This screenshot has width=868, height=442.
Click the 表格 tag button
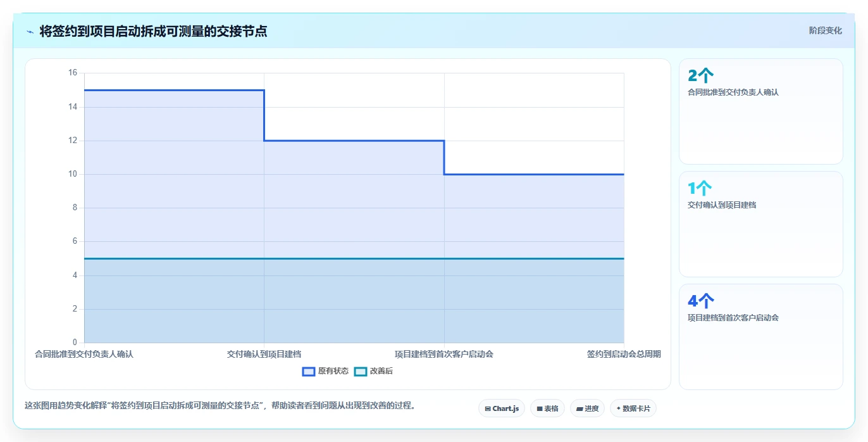[547, 408]
